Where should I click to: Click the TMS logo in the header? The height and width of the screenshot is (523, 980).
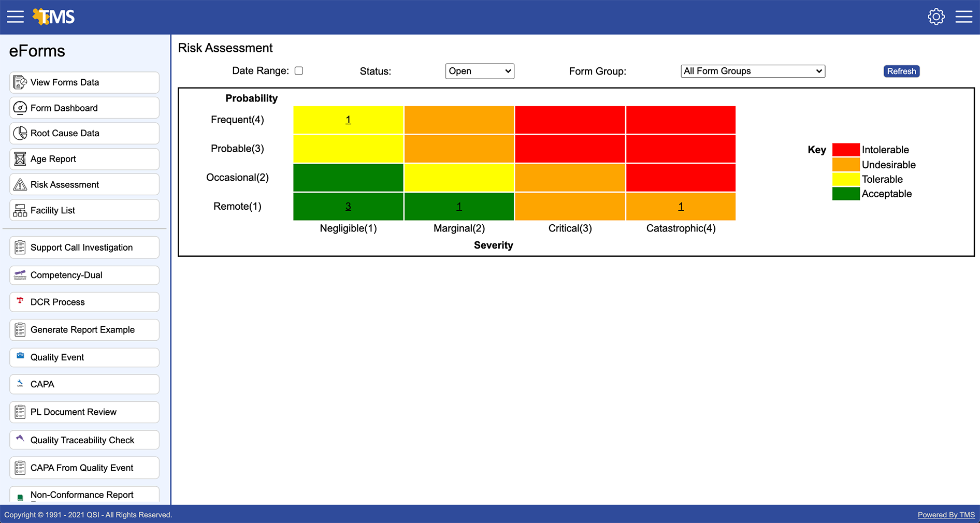point(54,16)
